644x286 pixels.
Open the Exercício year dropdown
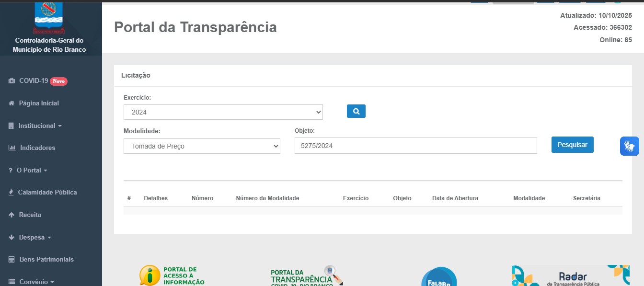click(x=223, y=112)
